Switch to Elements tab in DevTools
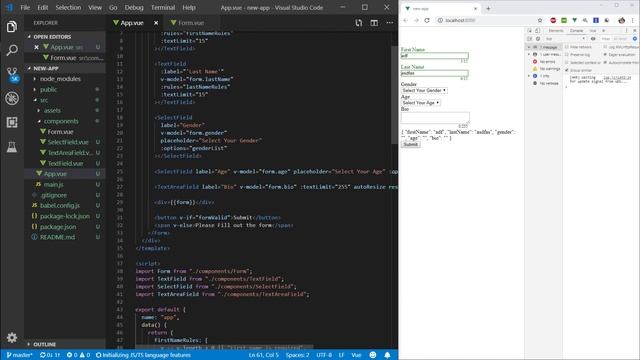 point(556,31)
